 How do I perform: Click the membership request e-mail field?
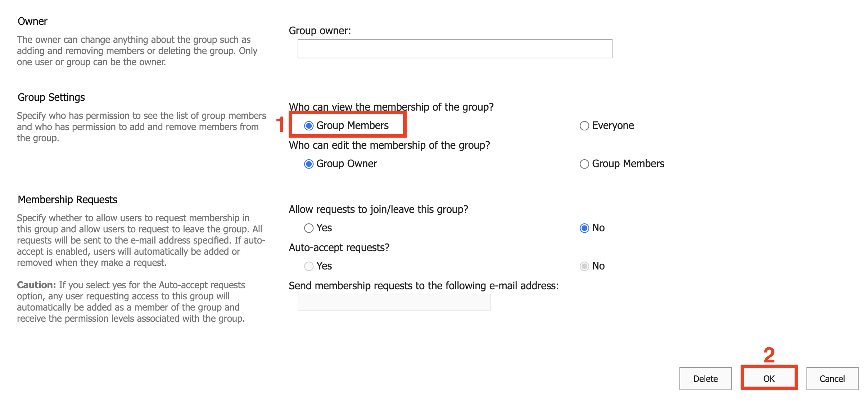pyautogui.click(x=394, y=302)
